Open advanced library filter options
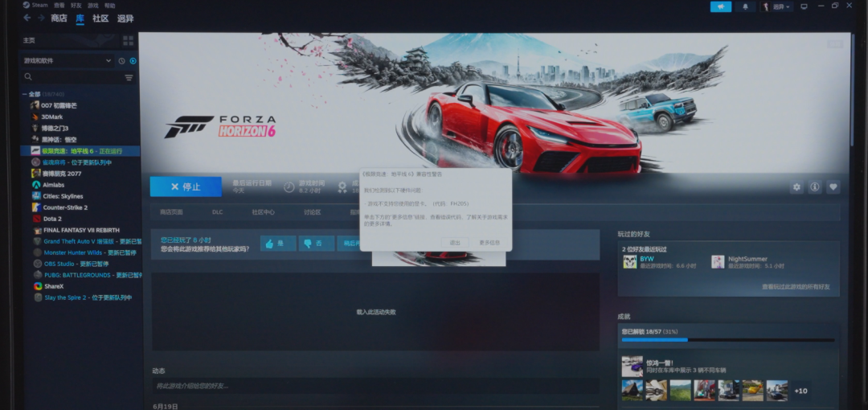Viewport: 868px width, 410px height. (129, 77)
